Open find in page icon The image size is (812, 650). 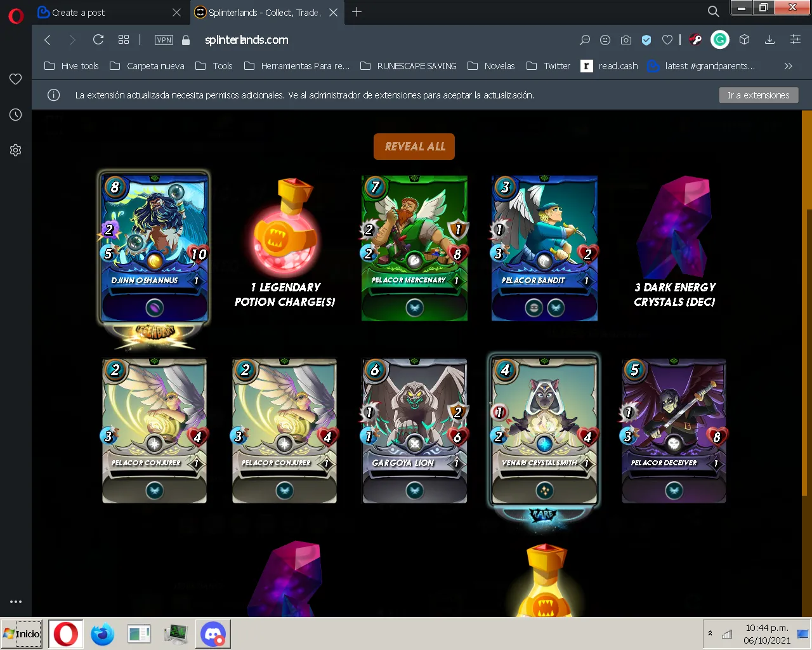coord(585,40)
